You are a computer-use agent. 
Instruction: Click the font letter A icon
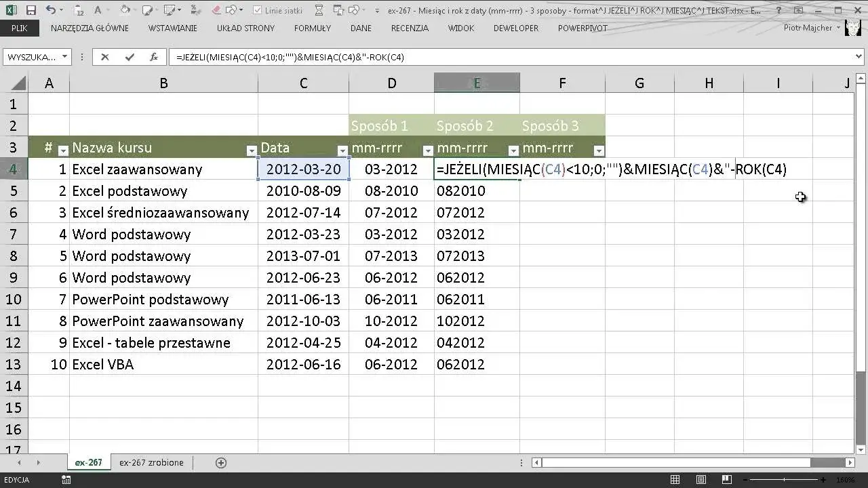tap(98, 10)
